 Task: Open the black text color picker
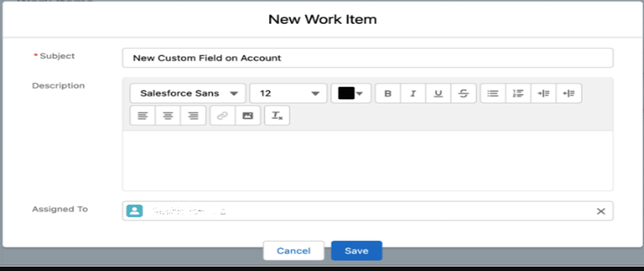[351, 93]
